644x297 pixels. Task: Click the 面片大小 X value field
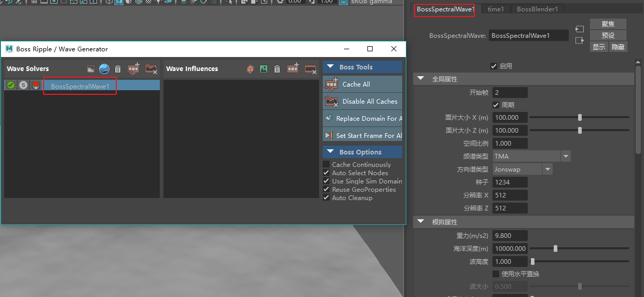(x=510, y=117)
